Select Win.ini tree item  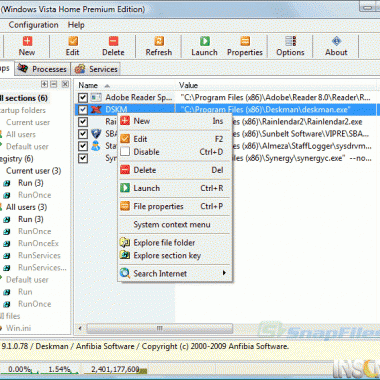pyautogui.click(x=18, y=328)
